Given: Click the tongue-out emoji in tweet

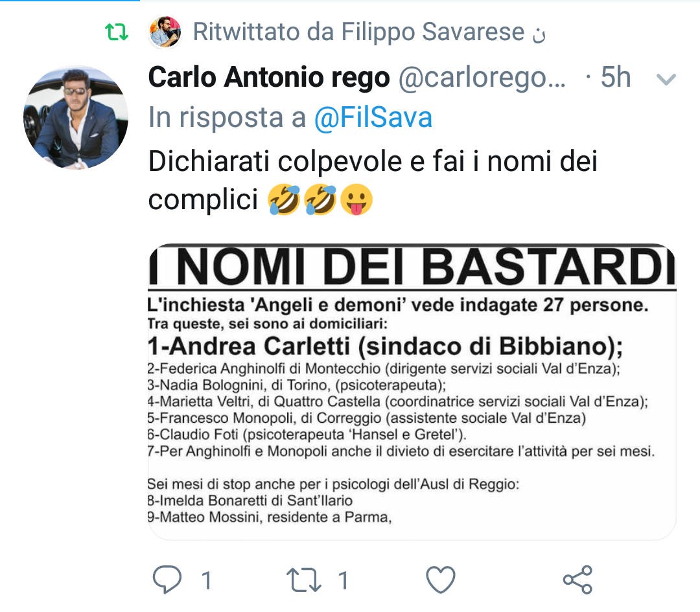Looking at the screenshot, I should point(356,199).
